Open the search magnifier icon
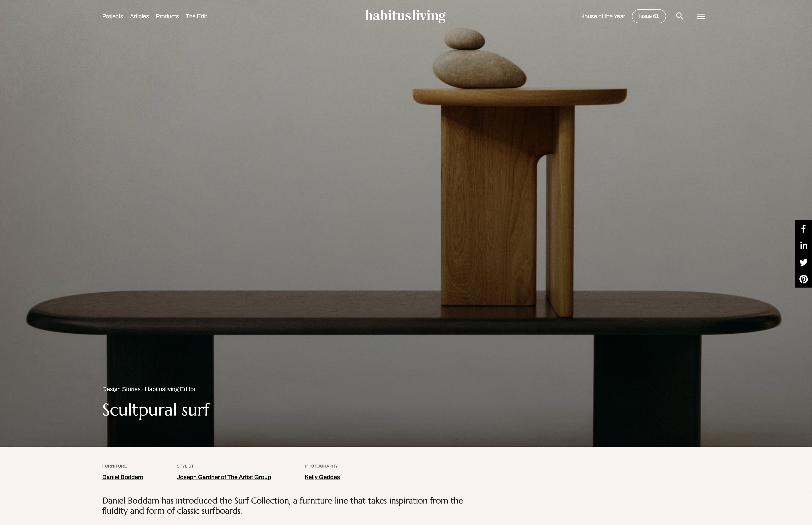The height and width of the screenshot is (525, 812). 679,16
